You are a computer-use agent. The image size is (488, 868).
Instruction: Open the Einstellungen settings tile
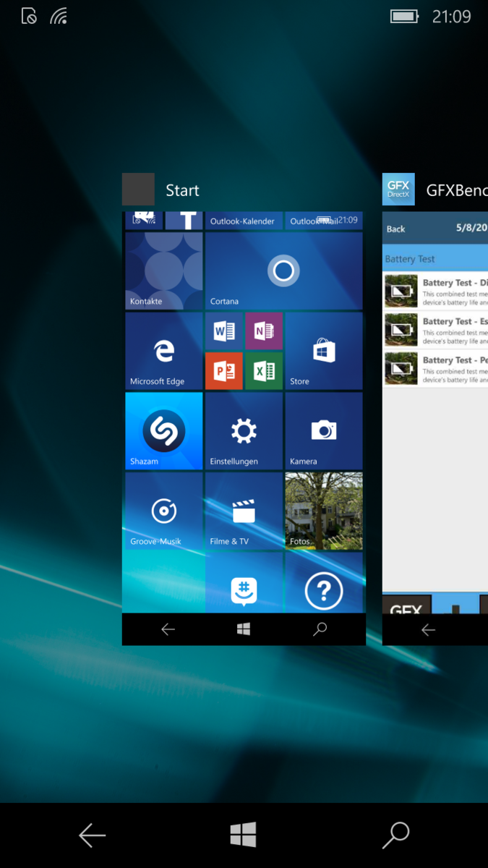pyautogui.click(x=244, y=431)
